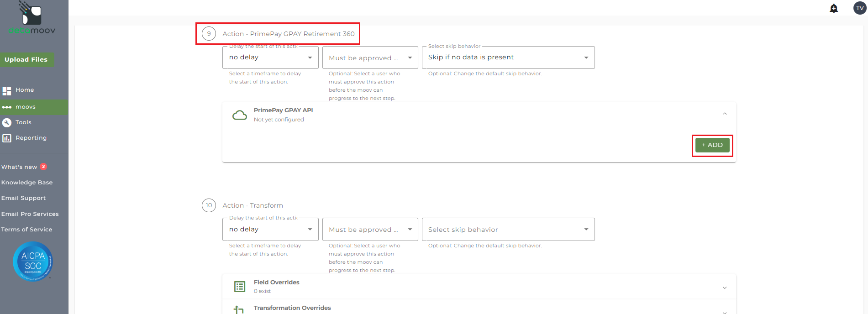Click the Upload Files button
868x314 pixels.
coord(26,60)
